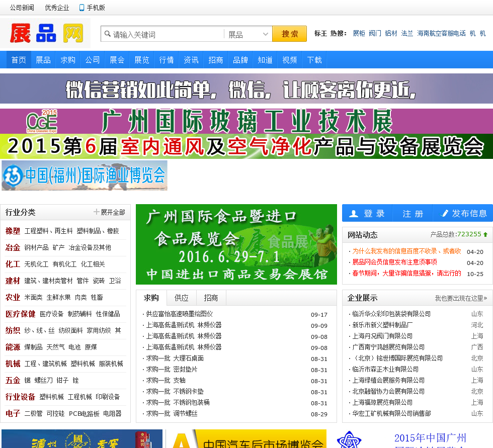Viewport: 493px width, 448px height.
Task: Click the 展品网 site logo
Action: (46, 33)
